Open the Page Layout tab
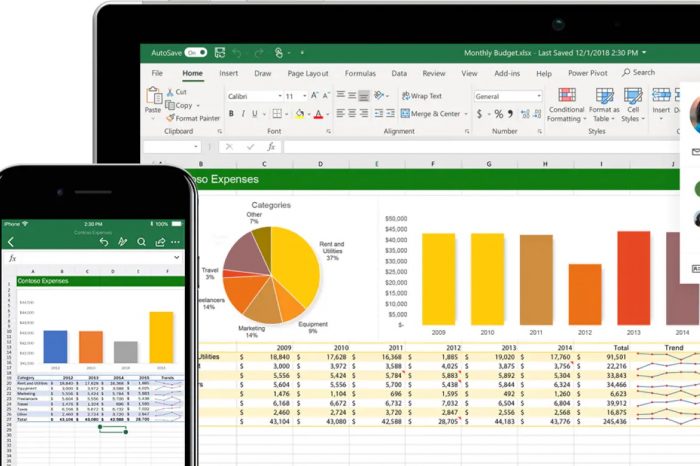The width and height of the screenshot is (700, 466). [x=308, y=73]
